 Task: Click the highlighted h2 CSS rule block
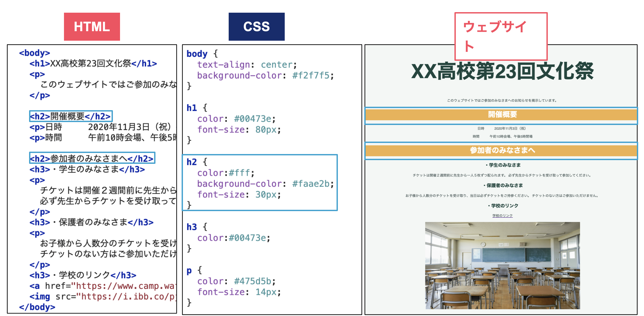pos(260,183)
